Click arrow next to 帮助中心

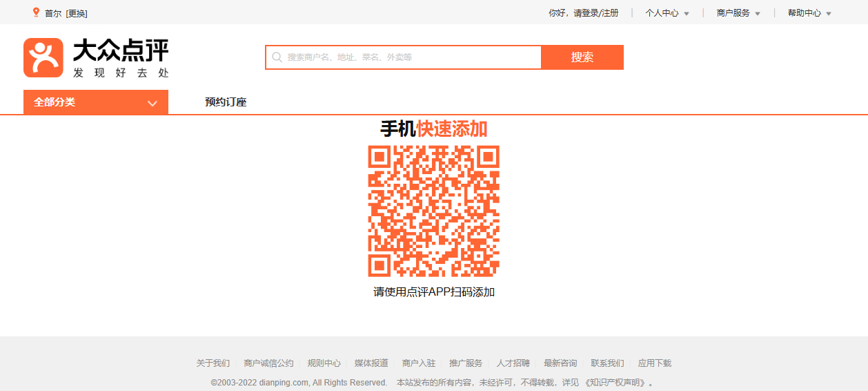(829, 14)
